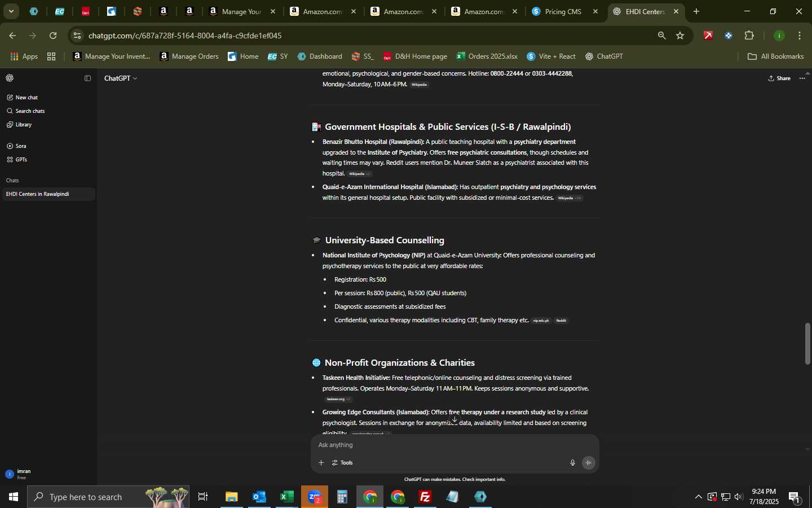Open ChatGPT bookmark
This screenshot has height=508, width=812.
coord(604,56)
